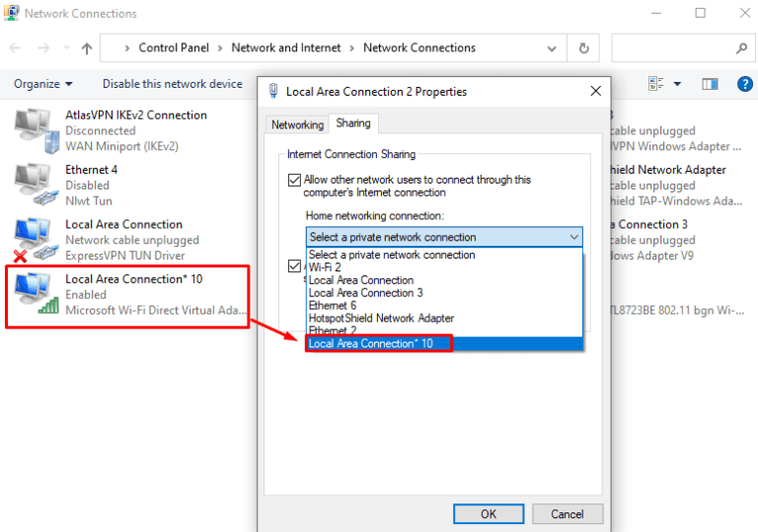Open the change view options dropdown arrow
Screen dimensions: 758x532
(678, 85)
